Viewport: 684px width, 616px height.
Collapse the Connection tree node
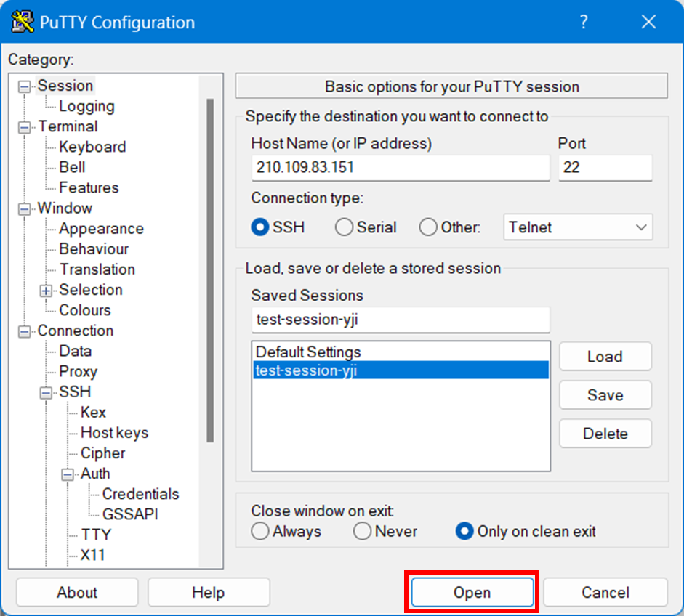pyautogui.click(x=25, y=332)
